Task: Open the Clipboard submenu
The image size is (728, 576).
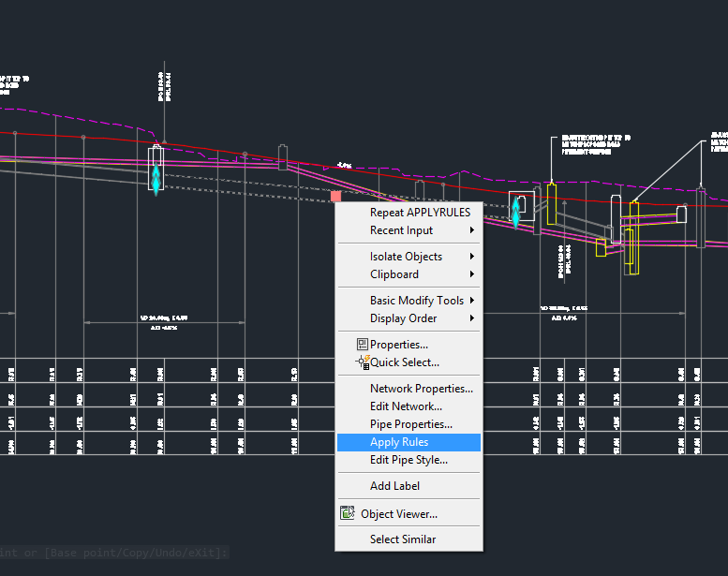Action: [409, 274]
